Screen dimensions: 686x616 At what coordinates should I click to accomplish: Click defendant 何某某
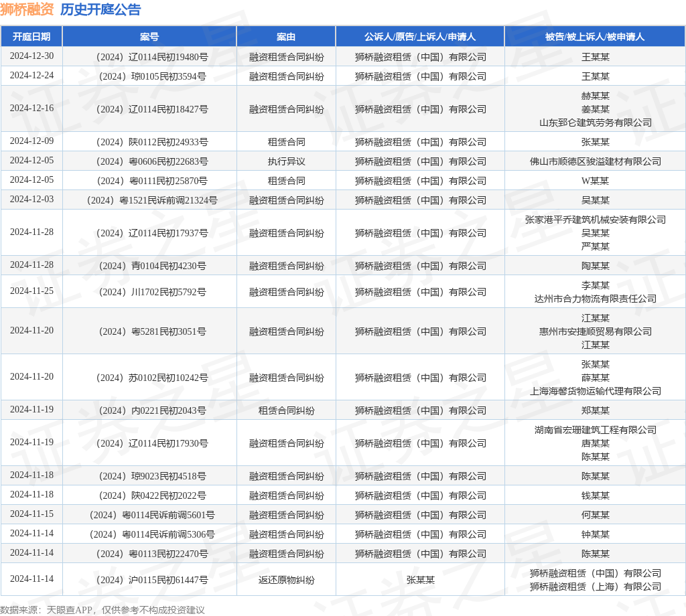[x=596, y=515]
